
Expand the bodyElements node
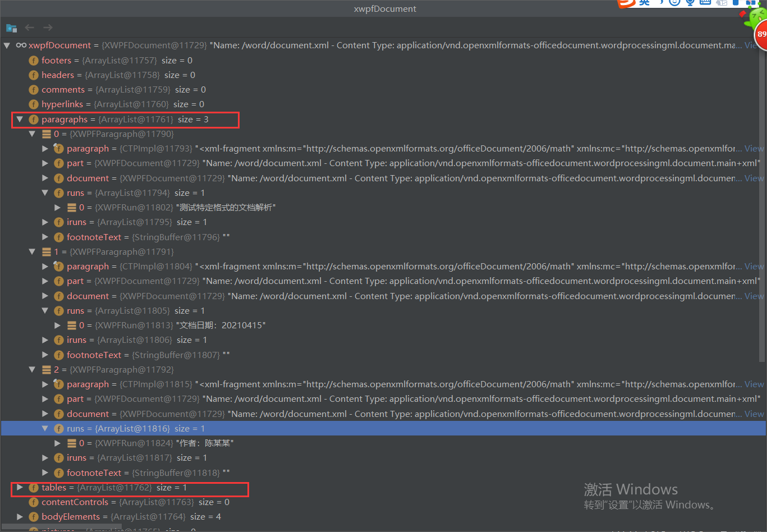20,516
